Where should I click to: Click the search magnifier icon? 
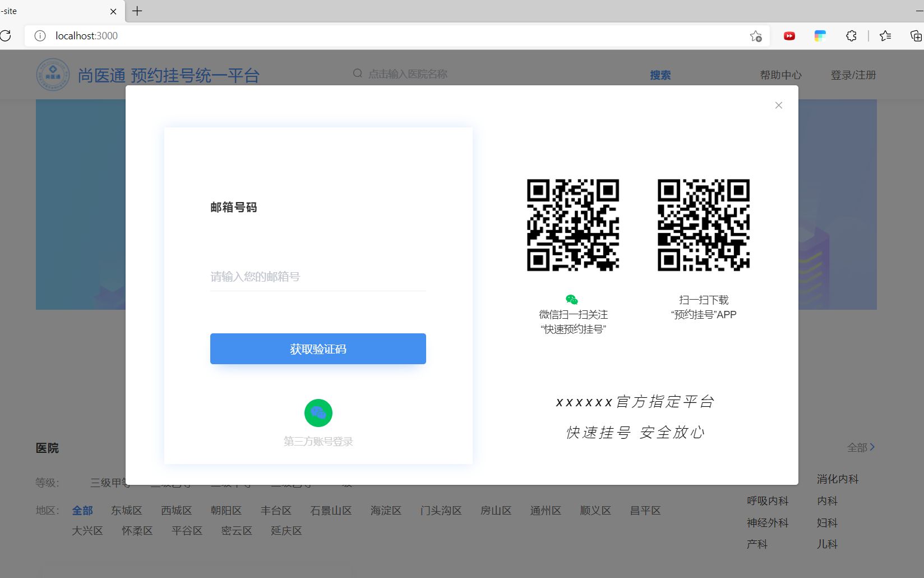(x=357, y=74)
